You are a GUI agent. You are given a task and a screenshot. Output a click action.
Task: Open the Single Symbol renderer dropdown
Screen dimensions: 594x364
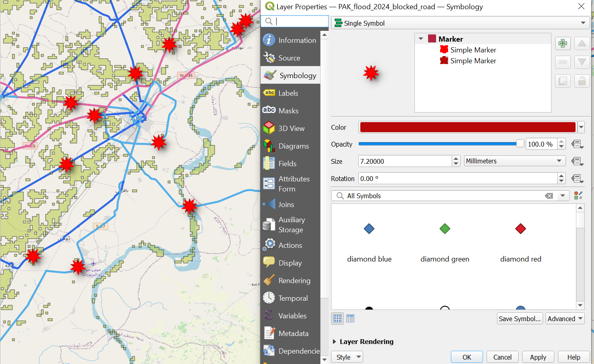[460, 23]
